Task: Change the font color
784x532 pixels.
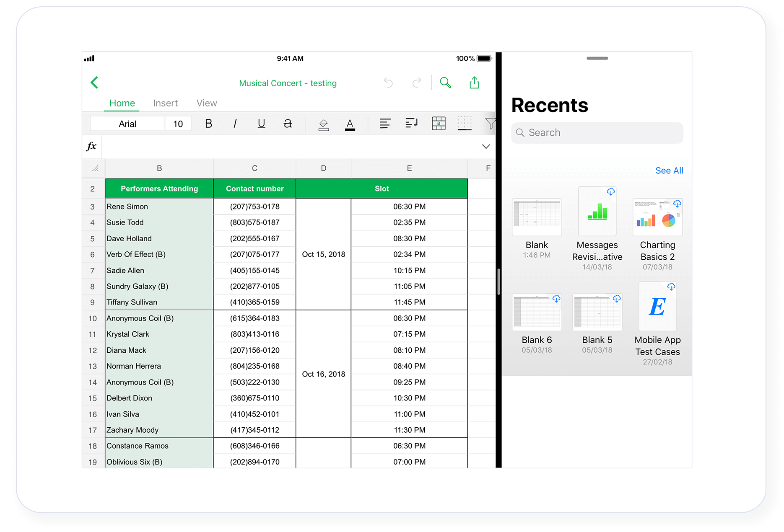Action: pyautogui.click(x=350, y=124)
